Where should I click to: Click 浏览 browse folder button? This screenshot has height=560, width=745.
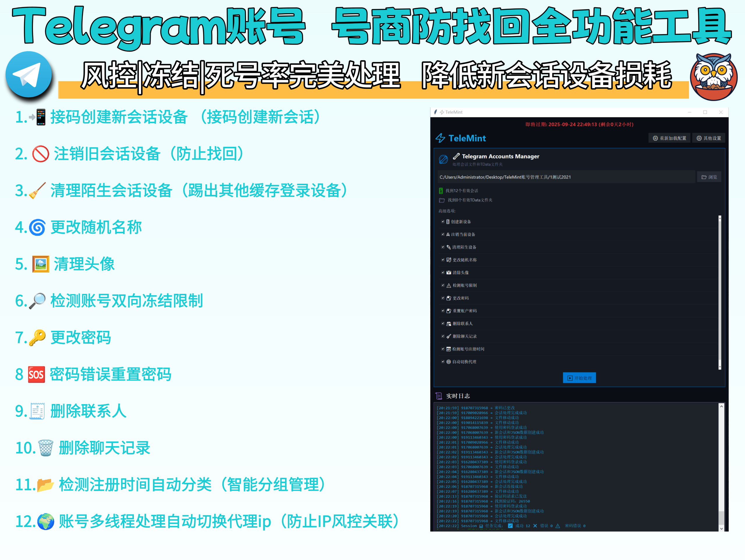[709, 177]
